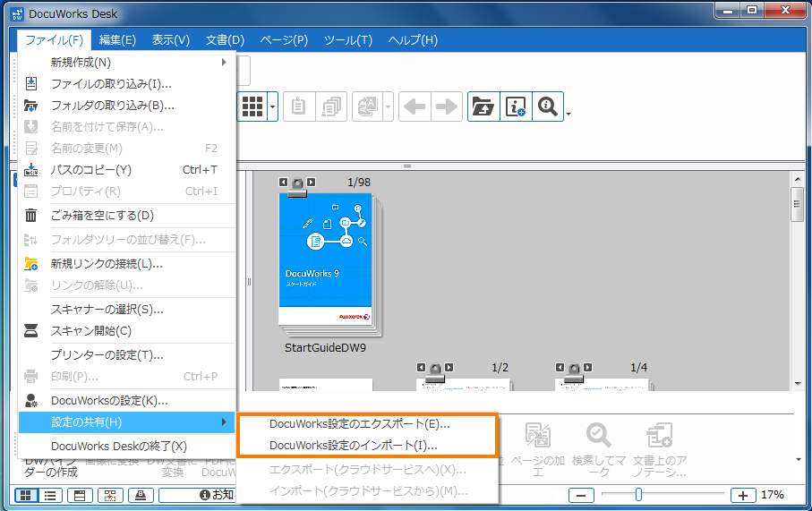Click DocuWorks設定のエクスポート(E)... submenu item
This screenshot has width=812, height=511.
click(367, 424)
